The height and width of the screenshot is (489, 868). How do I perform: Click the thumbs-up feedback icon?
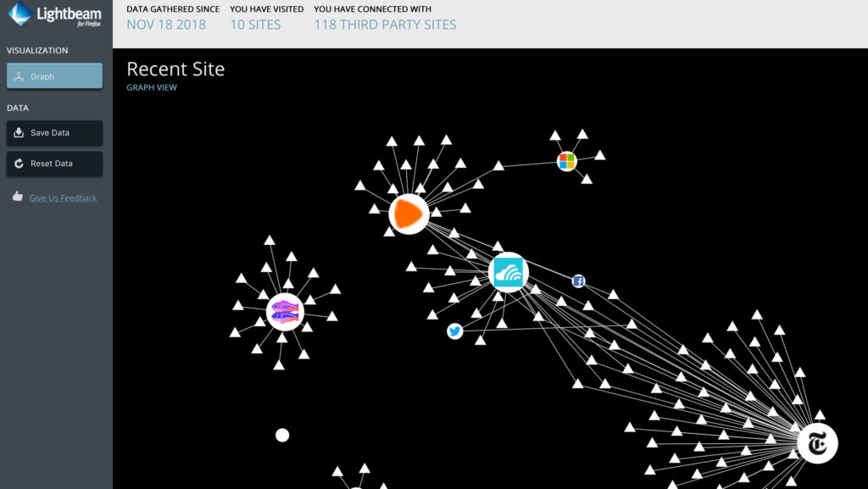point(18,197)
